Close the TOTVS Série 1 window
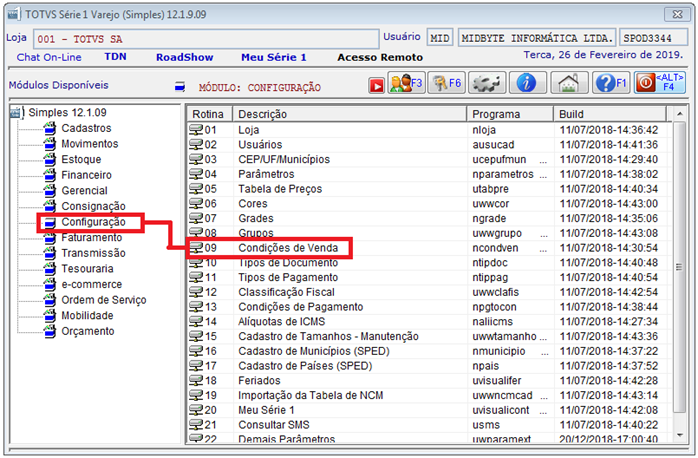 tap(677, 14)
